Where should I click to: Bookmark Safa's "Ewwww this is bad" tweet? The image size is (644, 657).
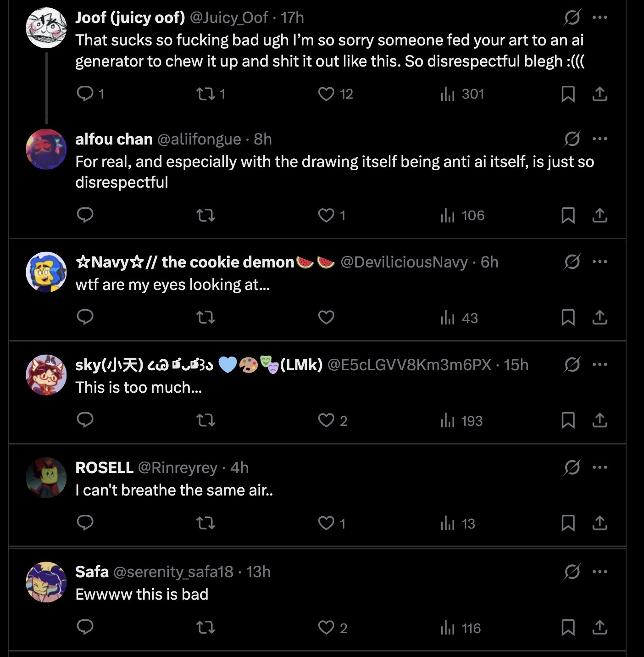(568, 627)
